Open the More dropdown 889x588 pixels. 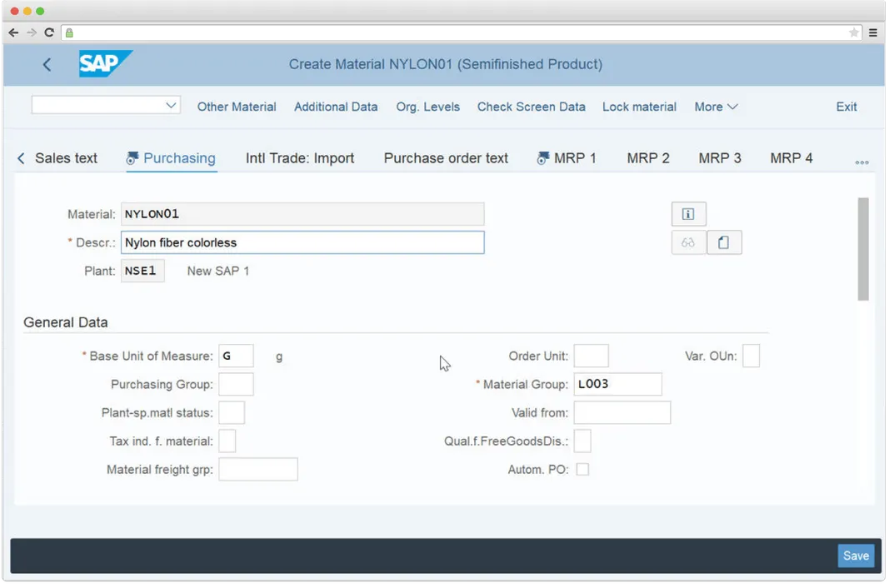(714, 107)
